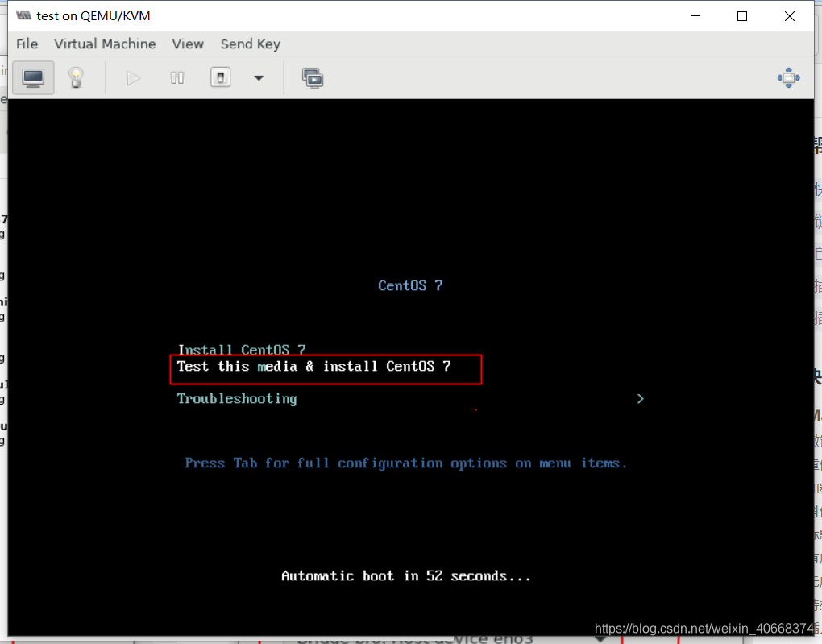This screenshot has width=822, height=644.
Task: Open virtual hardware details lightbulb icon
Action: tap(76, 78)
